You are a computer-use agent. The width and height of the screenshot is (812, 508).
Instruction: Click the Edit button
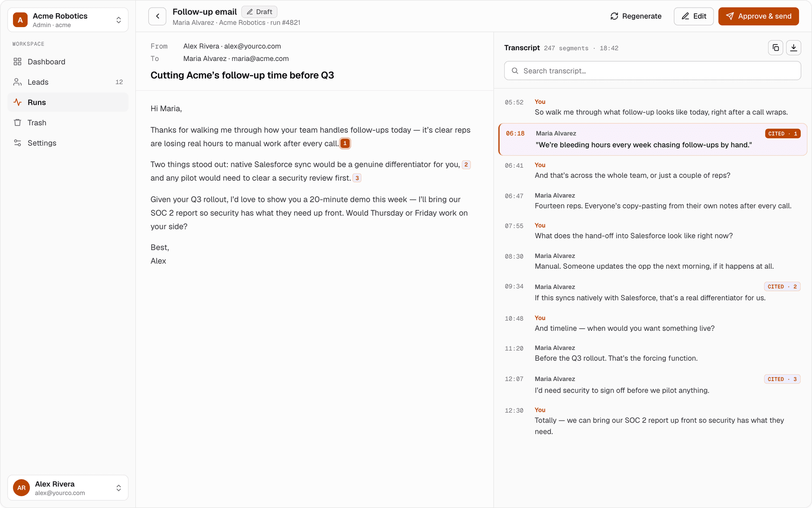click(694, 16)
